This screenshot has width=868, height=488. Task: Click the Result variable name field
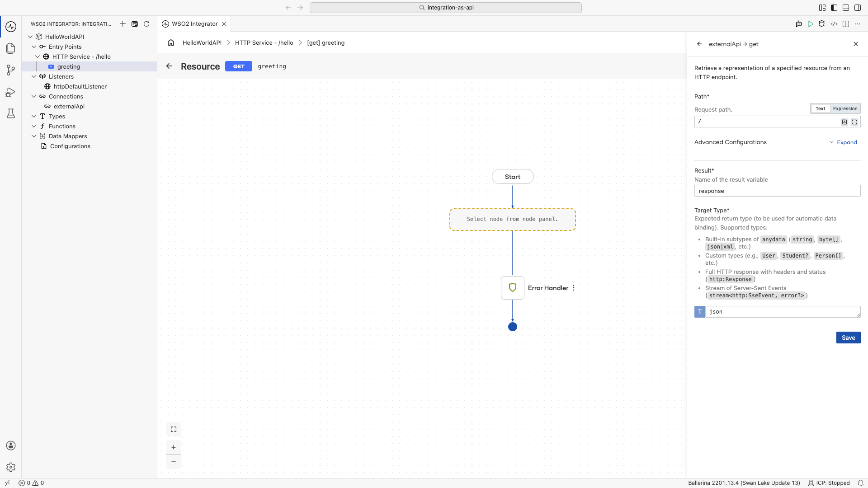[x=777, y=191]
